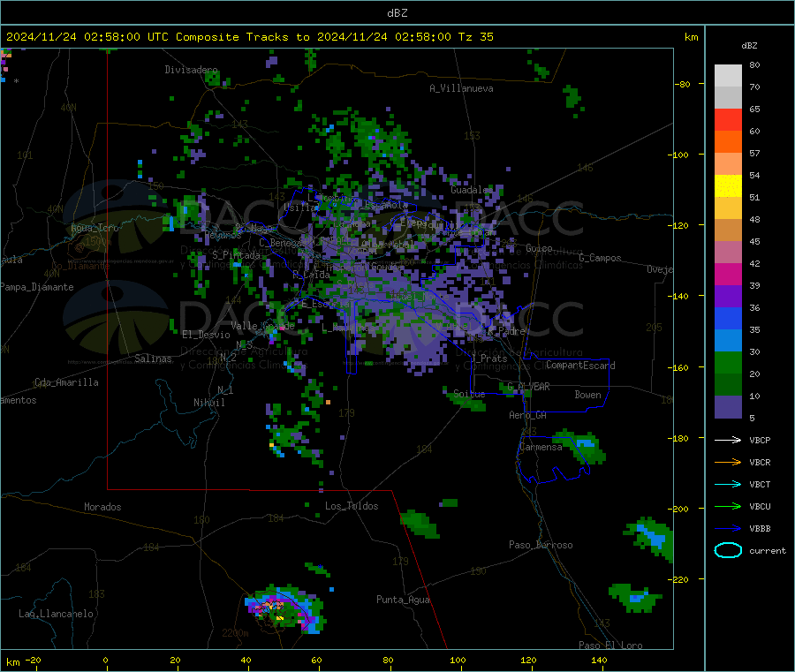Click the cyan 'current' ellipse legend icon

(728, 550)
